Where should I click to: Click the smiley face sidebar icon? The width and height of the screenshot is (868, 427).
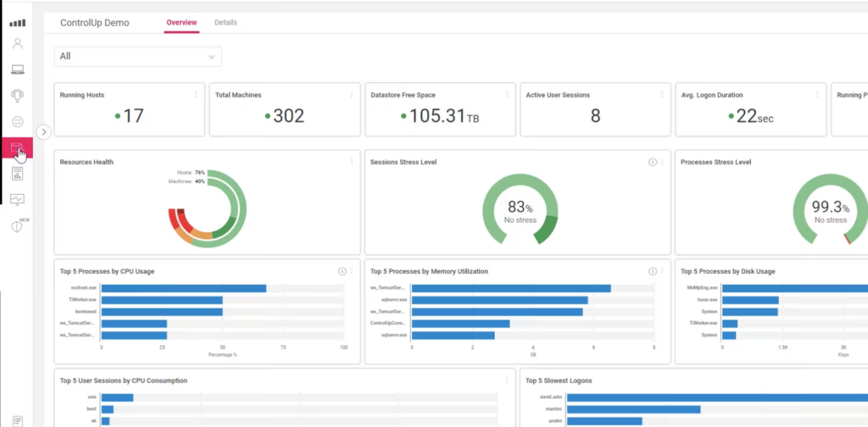pos(17,122)
